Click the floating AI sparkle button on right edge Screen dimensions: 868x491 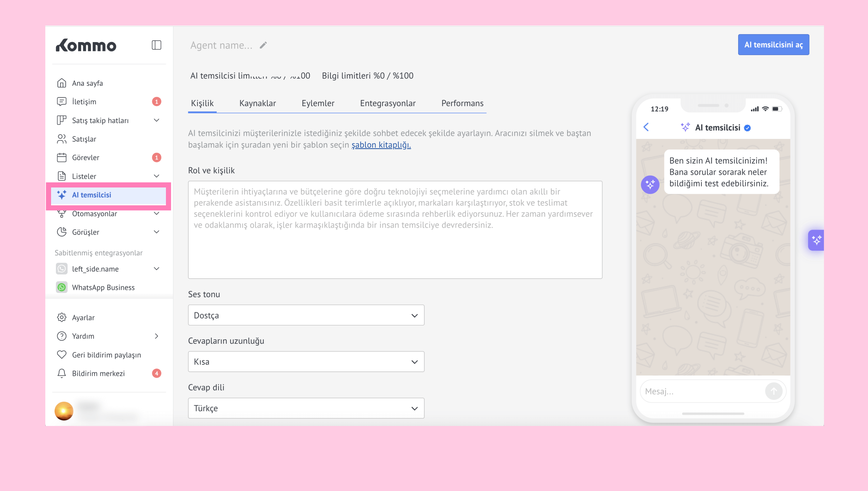816,240
